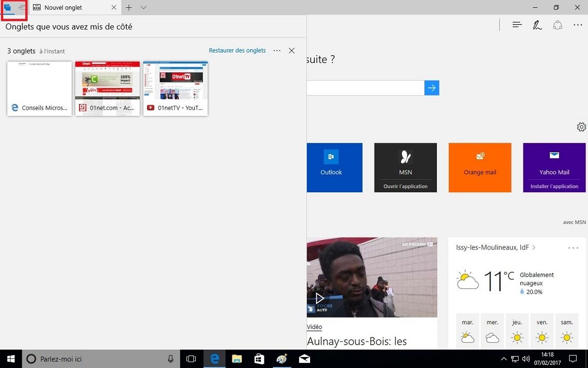
Task: Open Task View in the taskbar
Action: pyautogui.click(x=191, y=359)
